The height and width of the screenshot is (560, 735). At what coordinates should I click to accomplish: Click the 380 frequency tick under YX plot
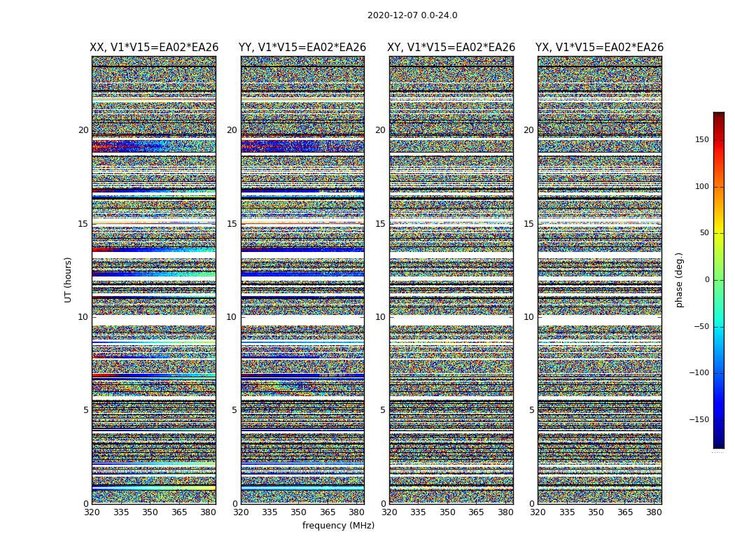[x=654, y=512]
